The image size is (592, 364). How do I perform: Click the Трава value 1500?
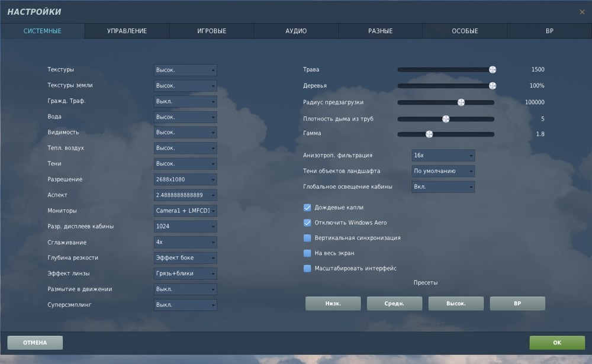(538, 69)
